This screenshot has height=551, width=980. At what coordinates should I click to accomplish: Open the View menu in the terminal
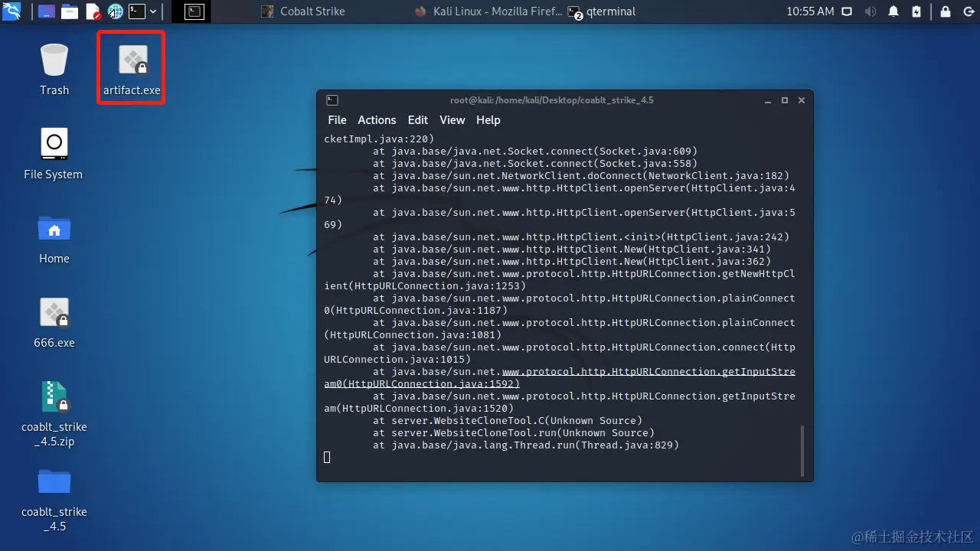(x=452, y=120)
